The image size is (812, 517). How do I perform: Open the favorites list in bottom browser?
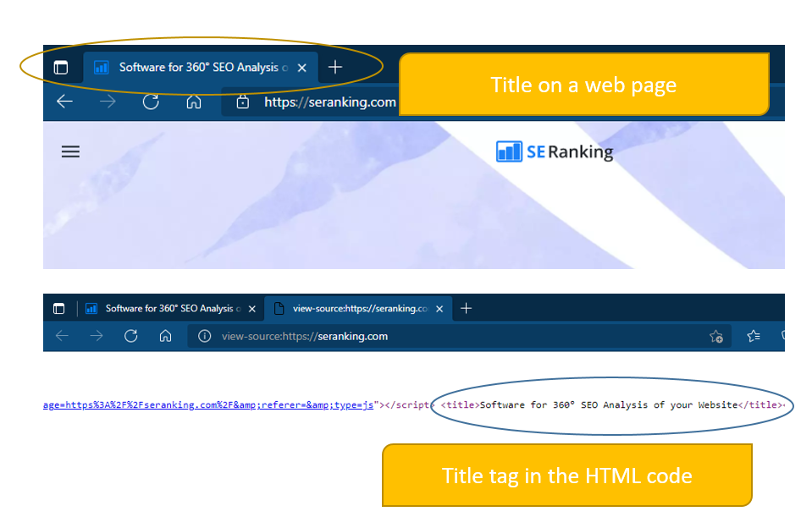(x=754, y=337)
